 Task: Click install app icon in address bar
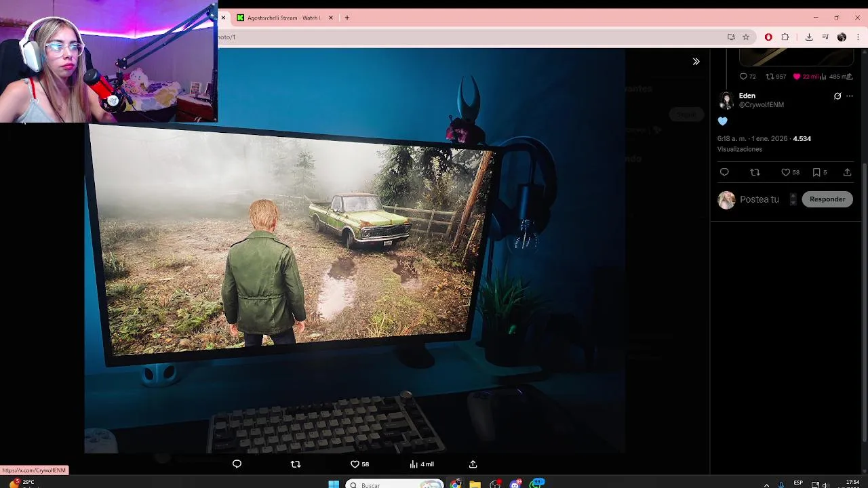pos(731,37)
